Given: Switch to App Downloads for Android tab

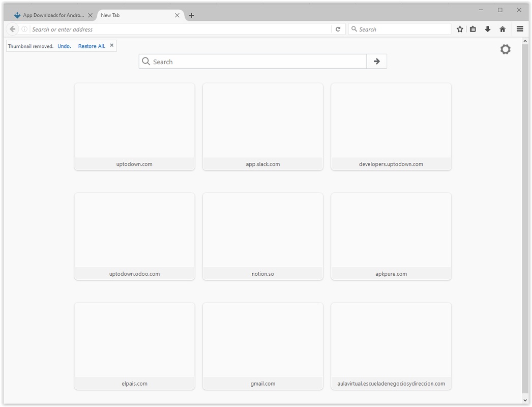Looking at the screenshot, I should tap(51, 15).
